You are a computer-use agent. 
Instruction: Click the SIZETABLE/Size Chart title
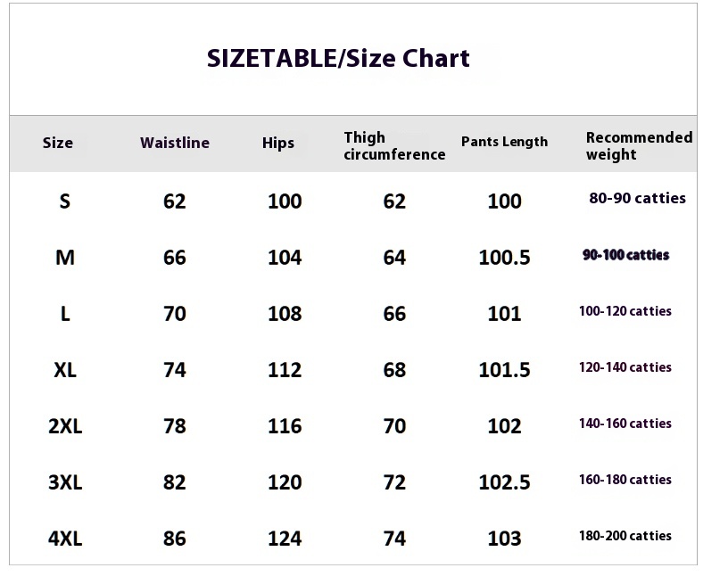[x=338, y=59]
